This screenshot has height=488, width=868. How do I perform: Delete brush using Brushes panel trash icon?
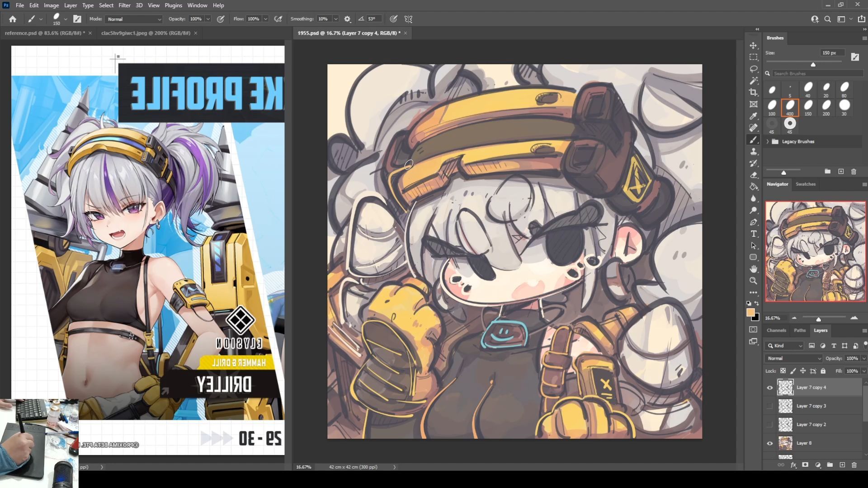click(854, 172)
